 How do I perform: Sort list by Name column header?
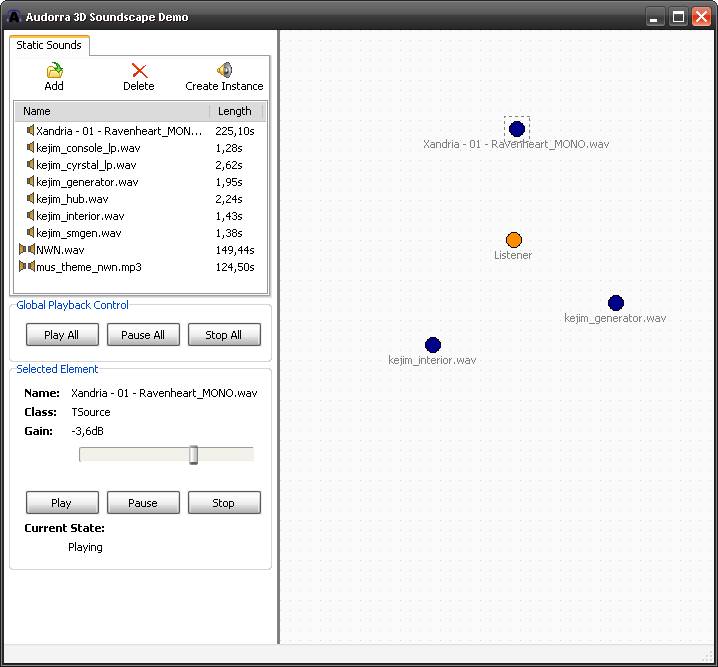pyautogui.click(x=110, y=111)
